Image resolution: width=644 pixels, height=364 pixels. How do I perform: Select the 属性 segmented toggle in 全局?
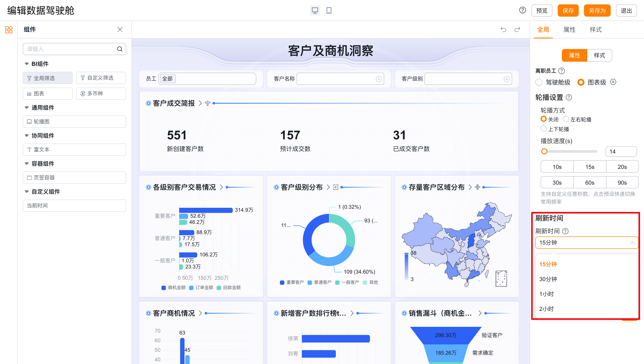574,55
